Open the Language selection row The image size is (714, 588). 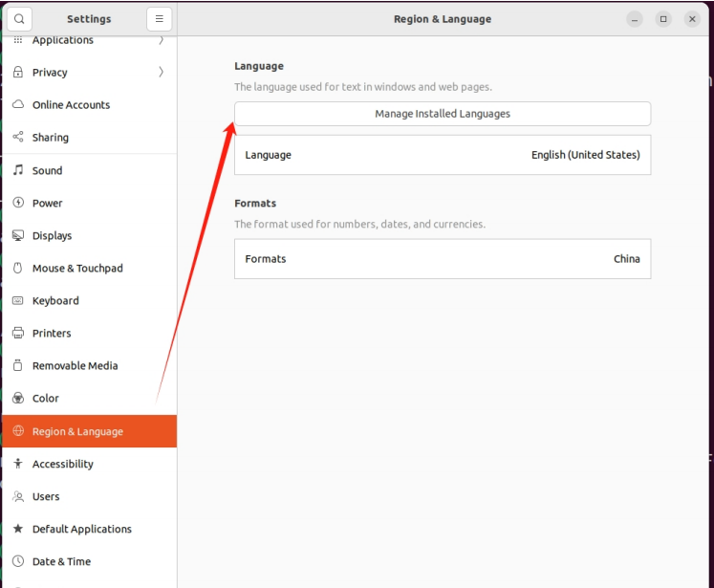(x=443, y=155)
